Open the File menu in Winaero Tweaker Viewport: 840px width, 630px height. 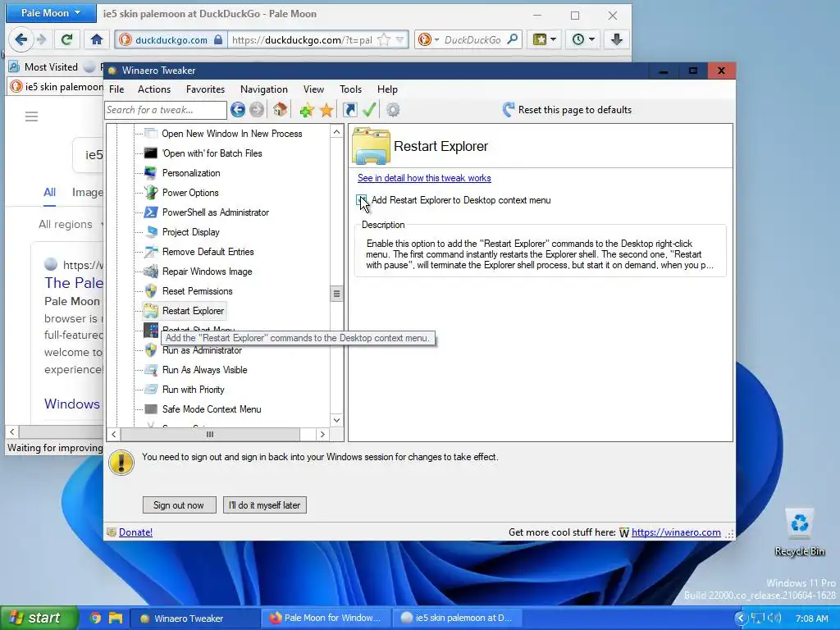pos(116,89)
